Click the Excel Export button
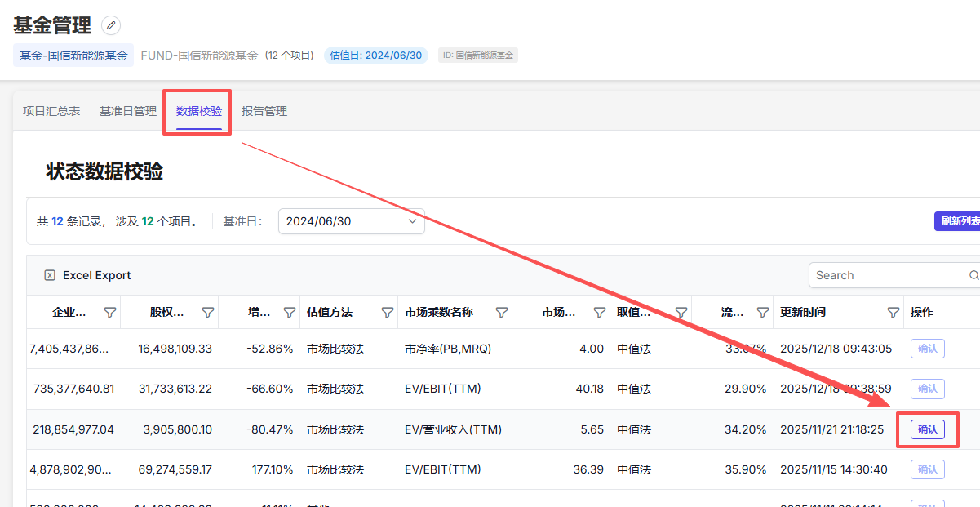Image resolution: width=980 pixels, height=507 pixels. tap(87, 275)
